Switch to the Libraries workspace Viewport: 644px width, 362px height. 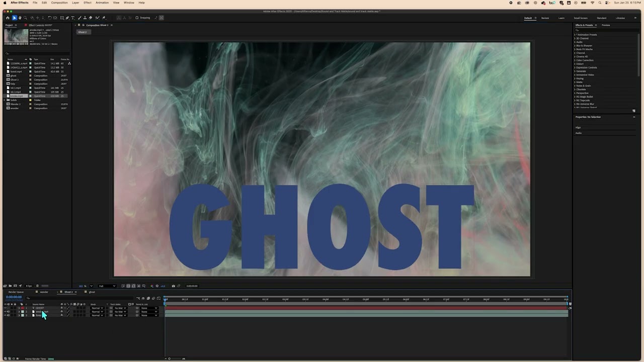(620, 18)
